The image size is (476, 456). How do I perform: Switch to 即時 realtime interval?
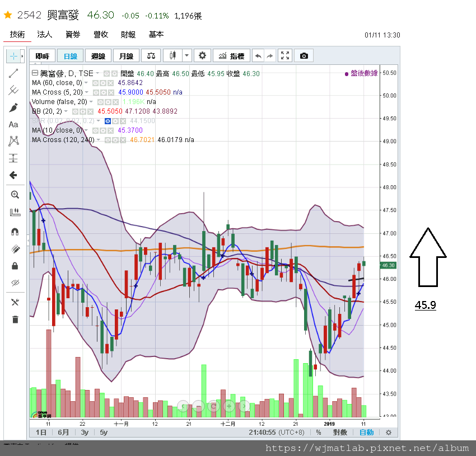(x=42, y=56)
